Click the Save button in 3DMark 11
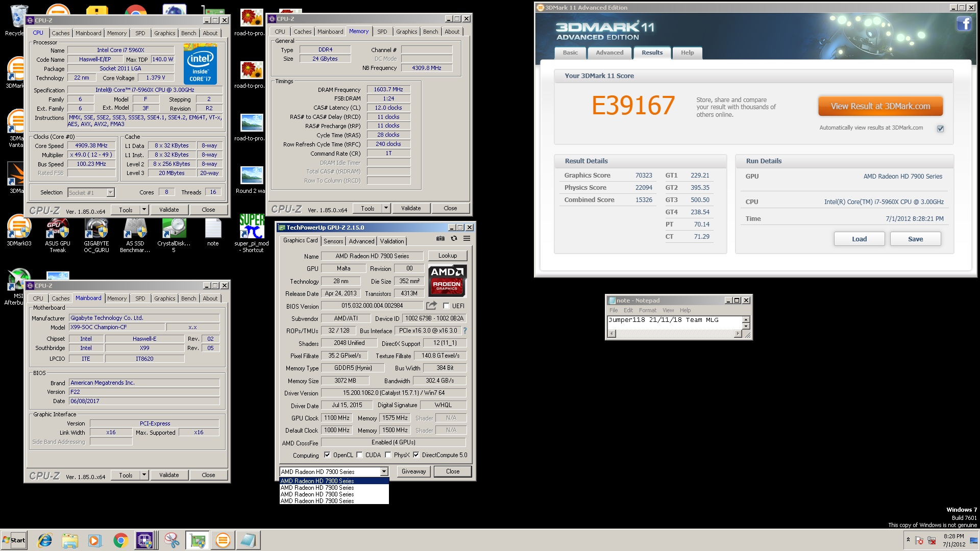This screenshot has width=980, height=551. click(915, 239)
